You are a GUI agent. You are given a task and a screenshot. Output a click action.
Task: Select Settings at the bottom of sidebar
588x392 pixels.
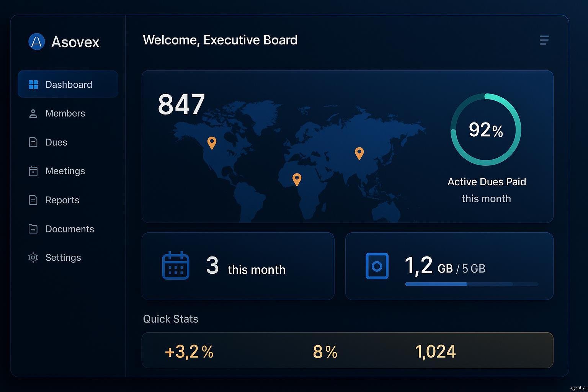(x=63, y=257)
